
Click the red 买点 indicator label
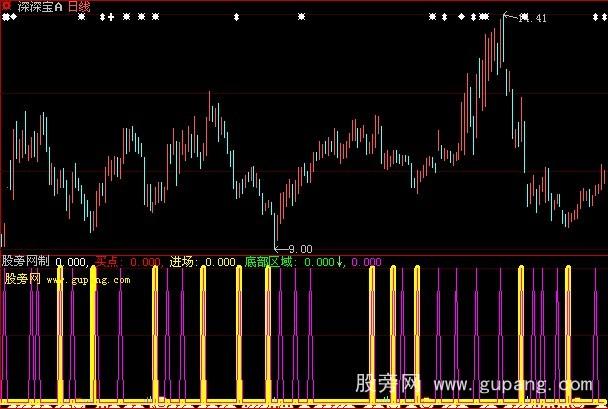pyautogui.click(x=107, y=262)
